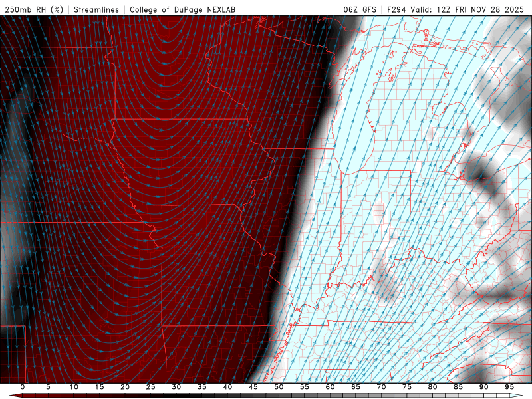This screenshot has width=532, height=399.
Task: Click the "55" value on color scale
Action: (305, 387)
